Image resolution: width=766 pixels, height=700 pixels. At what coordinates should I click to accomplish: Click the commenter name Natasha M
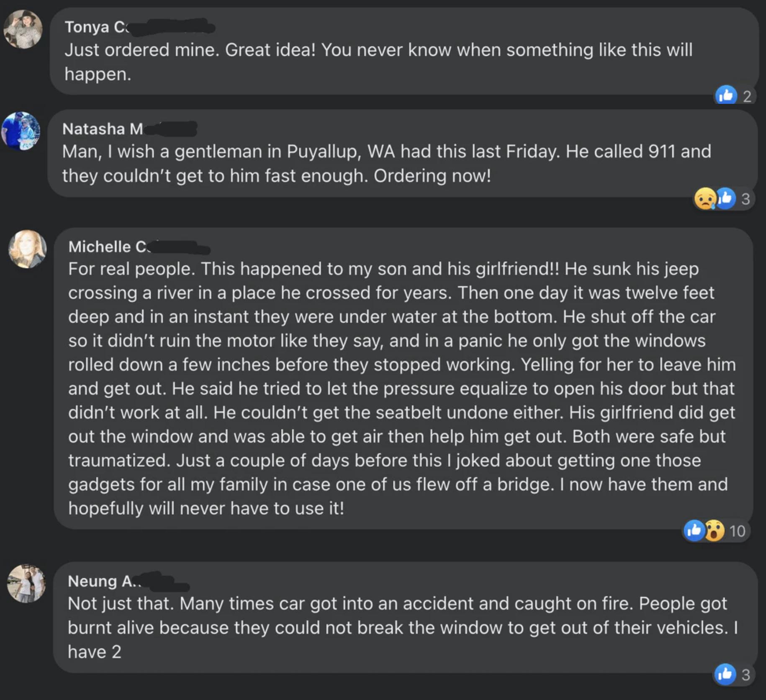point(103,129)
